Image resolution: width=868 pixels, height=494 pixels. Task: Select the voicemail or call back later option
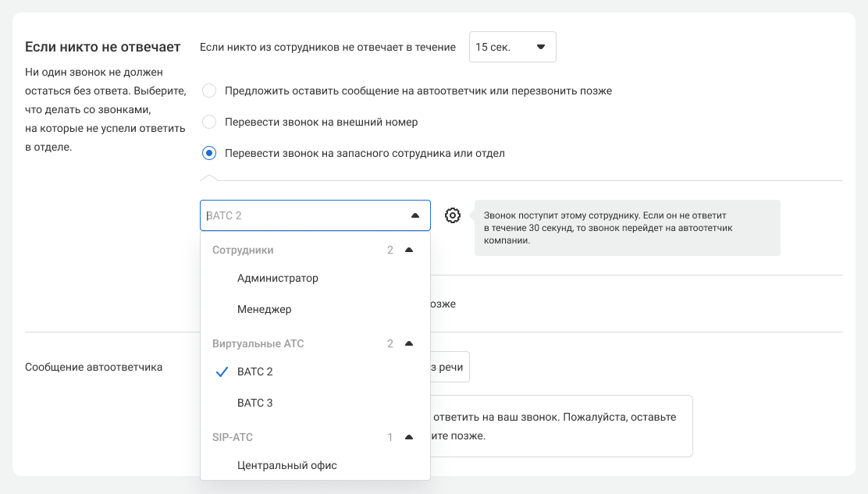[x=209, y=91]
